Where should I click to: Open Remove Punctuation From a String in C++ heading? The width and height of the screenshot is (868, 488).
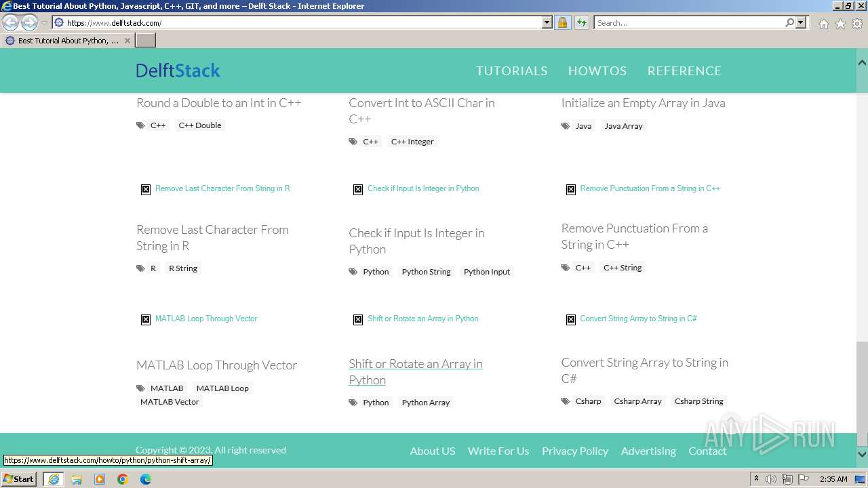tap(634, 237)
